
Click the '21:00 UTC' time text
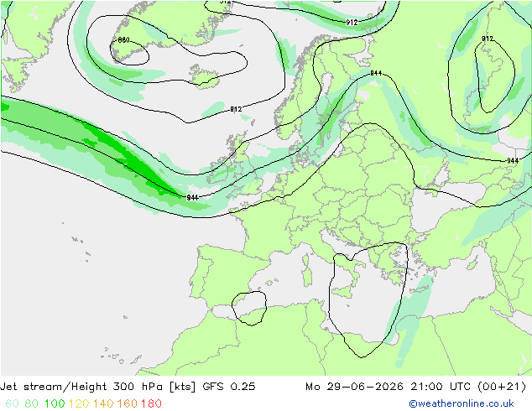tap(441, 387)
